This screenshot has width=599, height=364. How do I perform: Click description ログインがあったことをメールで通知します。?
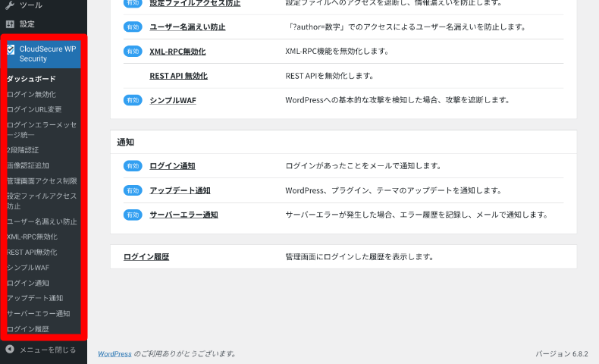coord(364,166)
